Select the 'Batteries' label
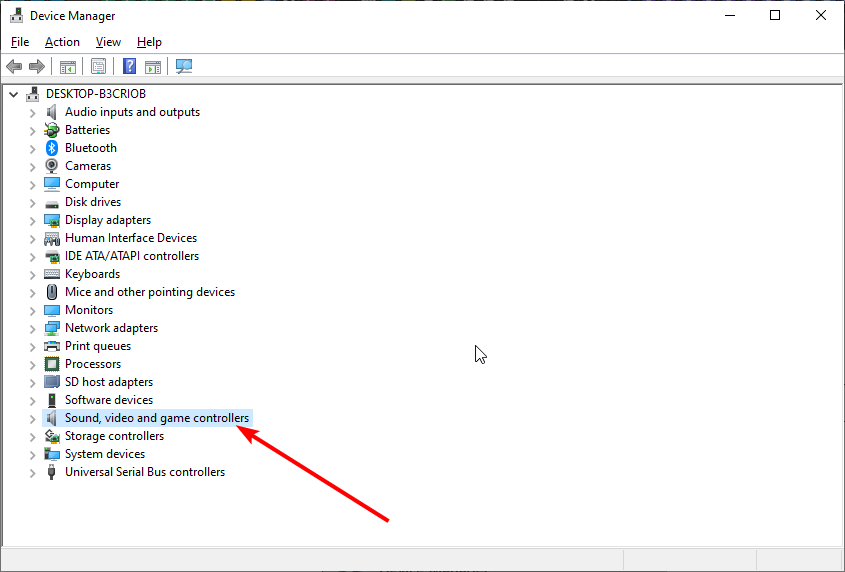The image size is (845, 572). [x=87, y=130]
